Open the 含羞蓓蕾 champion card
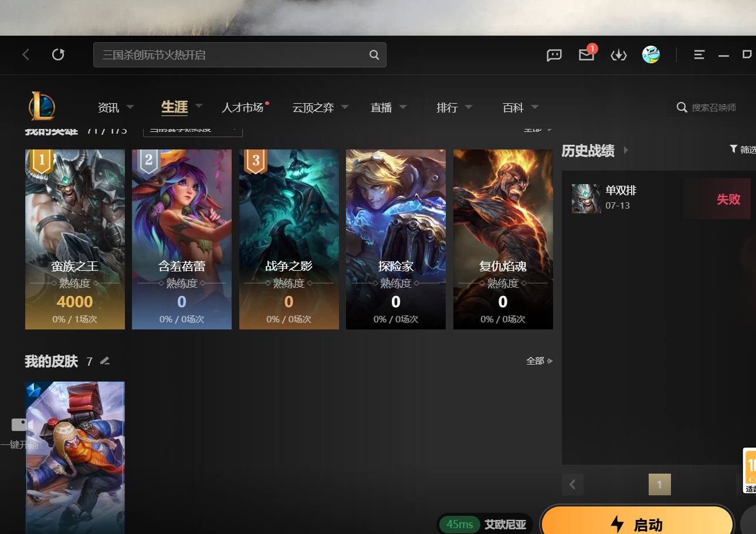The width and height of the screenshot is (756, 534). (x=182, y=239)
